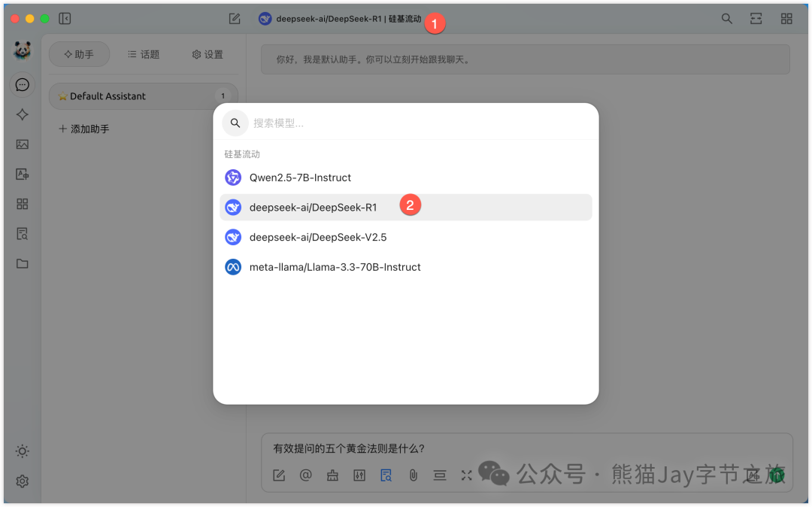Click the expand input arrows icon
812x507 pixels.
tap(467, 475)
